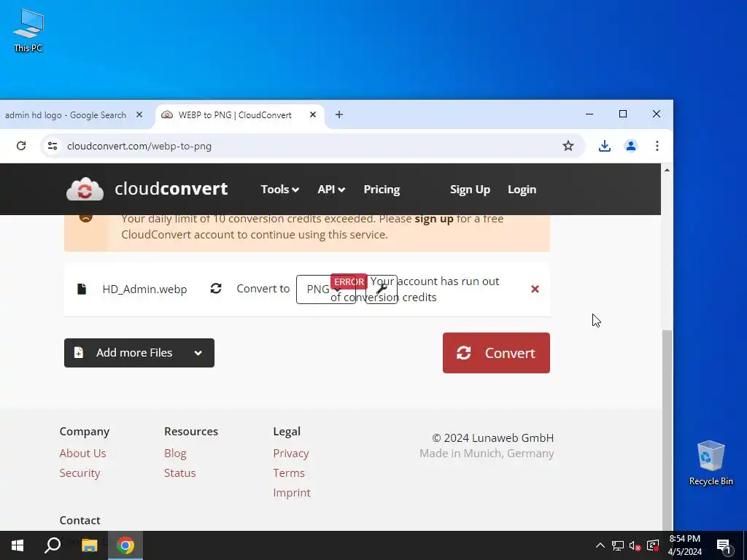This screenshot has height=560, width=747.
Task: Open the About Us link
Action: click(x=83, y=454)
